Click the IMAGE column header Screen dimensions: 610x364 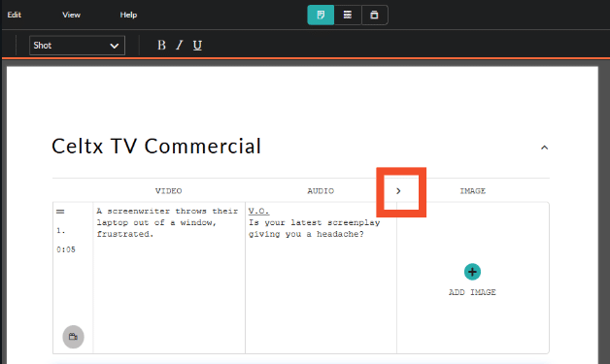click(x=473, y=191)
